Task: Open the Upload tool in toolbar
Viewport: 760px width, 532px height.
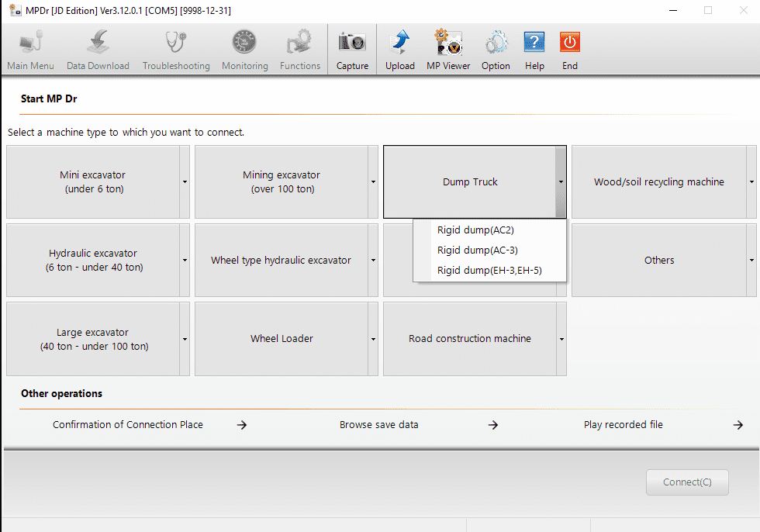Action: [x=400, y=43]
